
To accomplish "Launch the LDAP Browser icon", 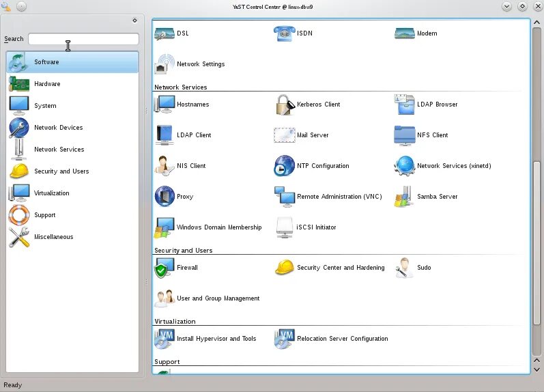I will (405, 104).
